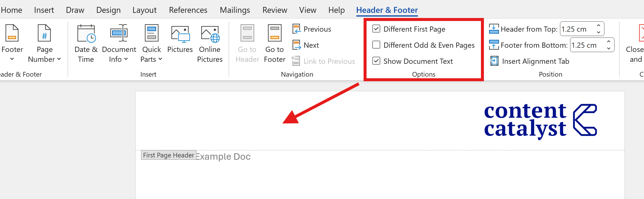Expand the Quick Parts dropdown chevron
This screenshot has width=644, height=199.
160,59
